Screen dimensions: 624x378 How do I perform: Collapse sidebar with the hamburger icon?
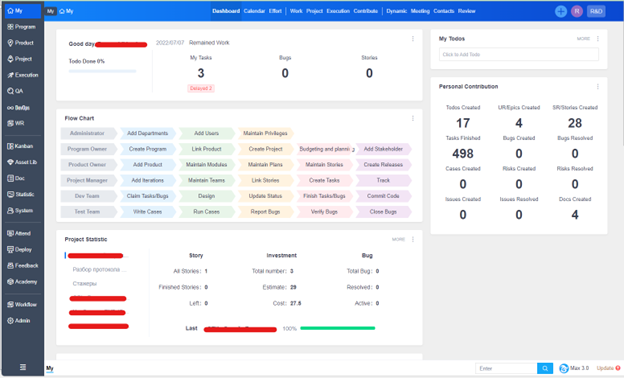tap(23, 367)
